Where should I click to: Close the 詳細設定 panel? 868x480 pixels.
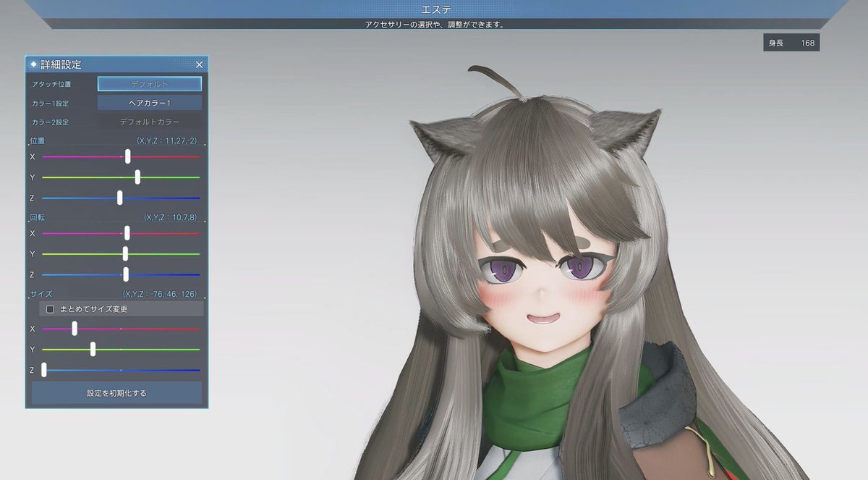tap(199, 64)
